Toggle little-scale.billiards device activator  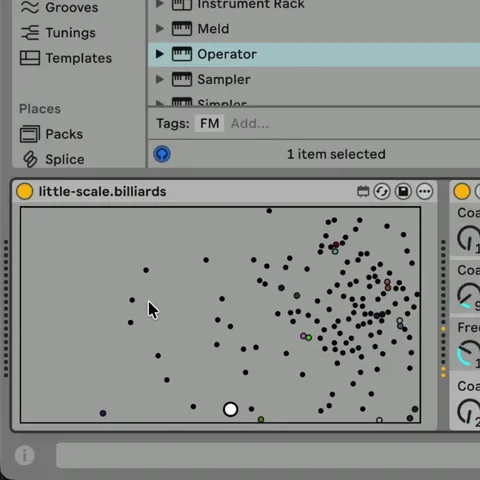[x=25, y=192]
